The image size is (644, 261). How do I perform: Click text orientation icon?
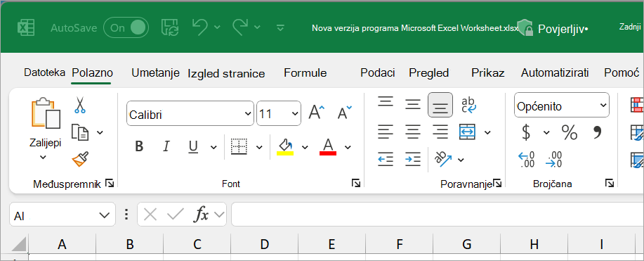point(443,159)
